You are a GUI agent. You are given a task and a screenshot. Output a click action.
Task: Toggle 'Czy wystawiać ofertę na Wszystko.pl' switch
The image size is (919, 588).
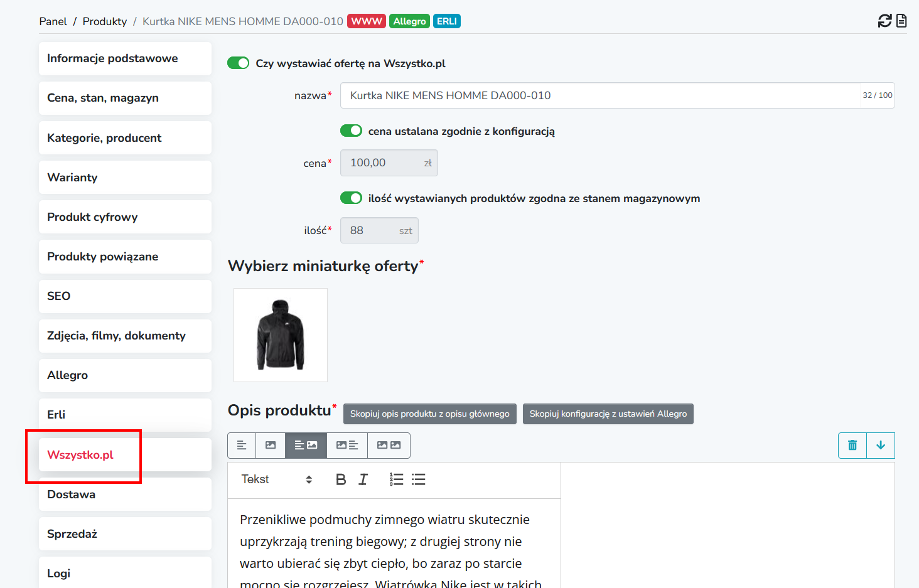[238, 63]
